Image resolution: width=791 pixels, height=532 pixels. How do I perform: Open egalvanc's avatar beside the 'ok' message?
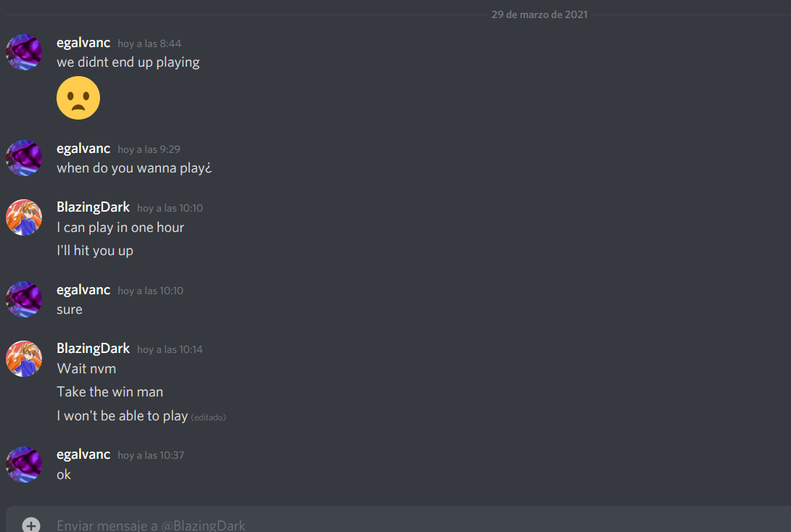coord(24,465)
